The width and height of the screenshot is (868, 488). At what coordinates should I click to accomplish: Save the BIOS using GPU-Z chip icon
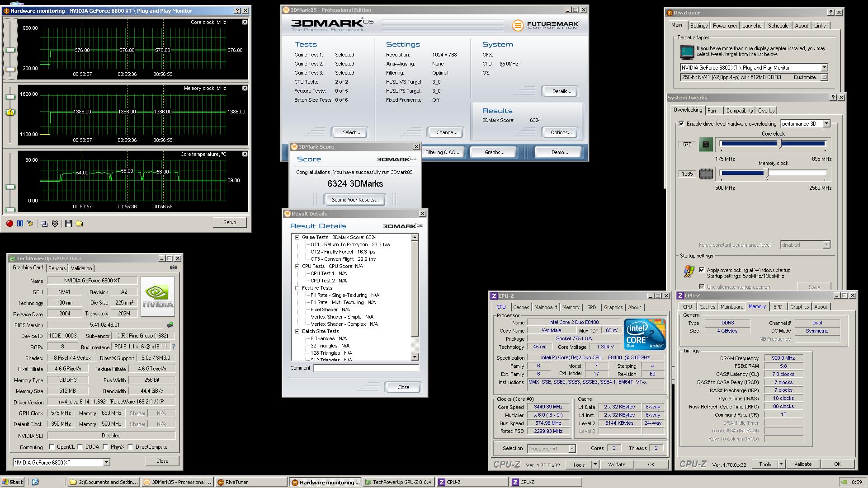(170, 325)
